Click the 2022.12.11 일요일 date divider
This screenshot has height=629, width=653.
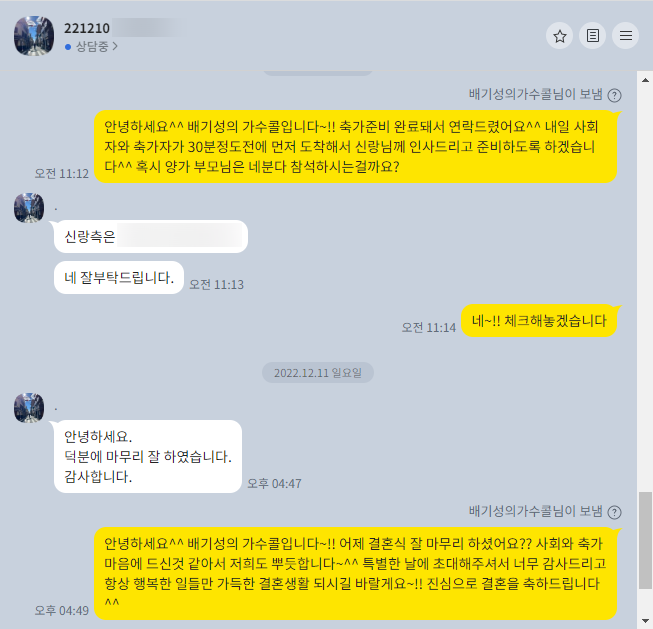pos(318,372)
